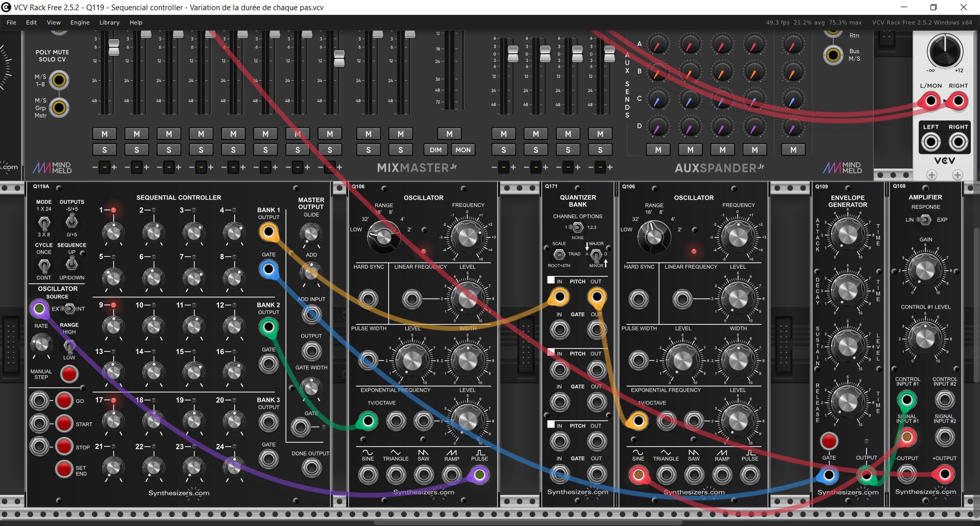
Task: Click the MASTER OUTPUT GLIDE knob
Action: pyautogui.click(x=310, y=233)
